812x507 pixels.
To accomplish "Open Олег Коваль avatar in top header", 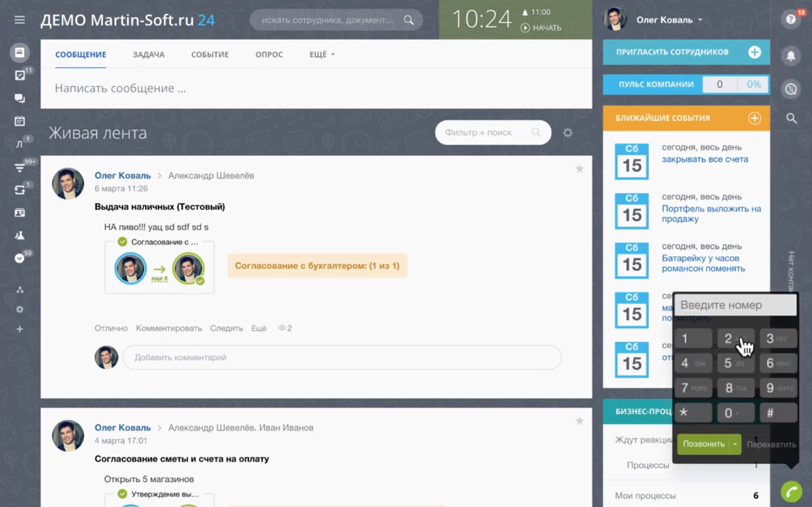I will tap(615, 19).
